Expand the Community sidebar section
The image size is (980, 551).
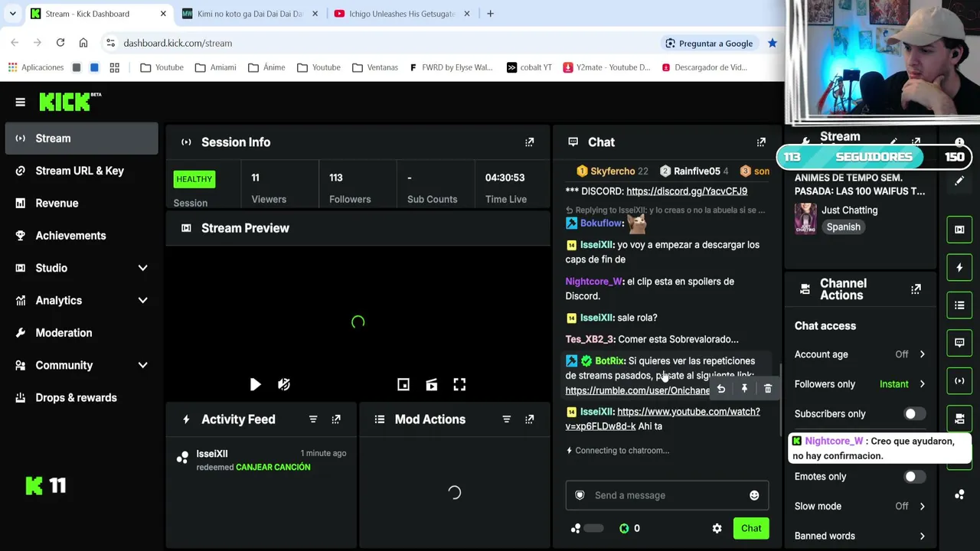(142, 365)
